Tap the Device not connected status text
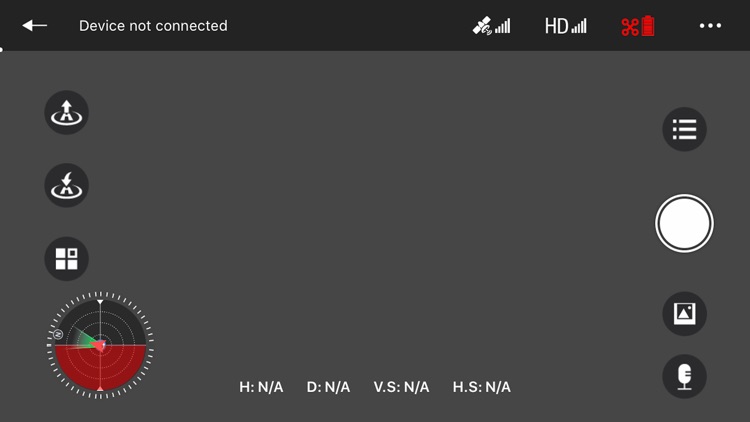This screenshot has height=422, width=750. 153,26
